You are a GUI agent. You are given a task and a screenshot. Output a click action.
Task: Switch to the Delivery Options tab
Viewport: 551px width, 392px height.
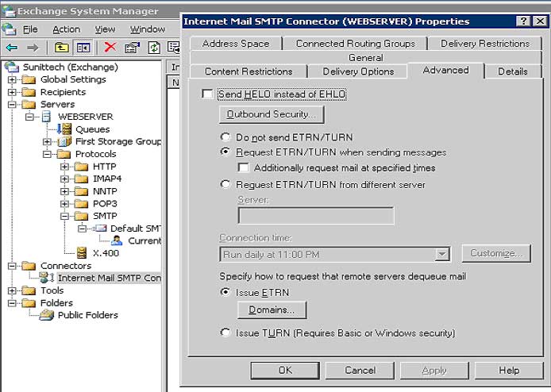(357, 71)
